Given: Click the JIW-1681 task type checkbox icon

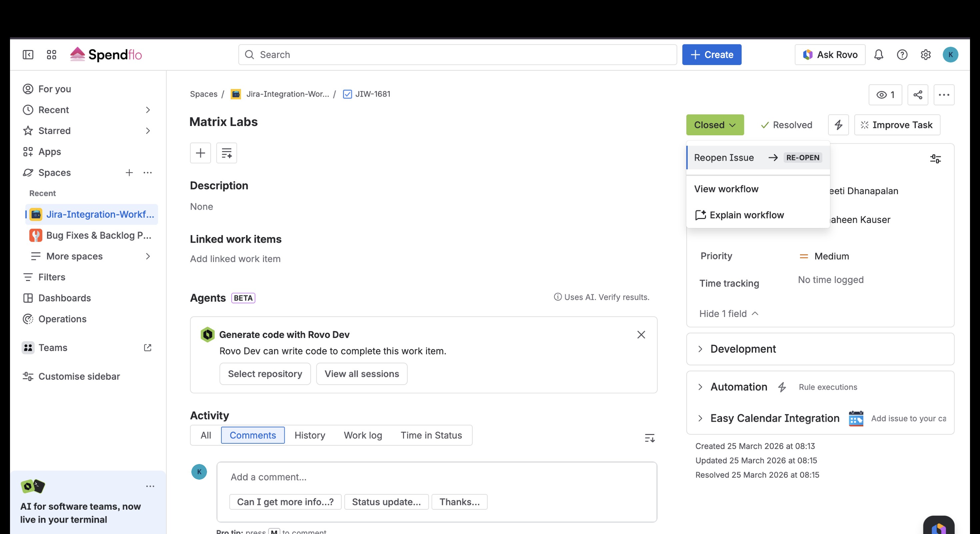Looking at the screenshot, I should coord(347,94).
